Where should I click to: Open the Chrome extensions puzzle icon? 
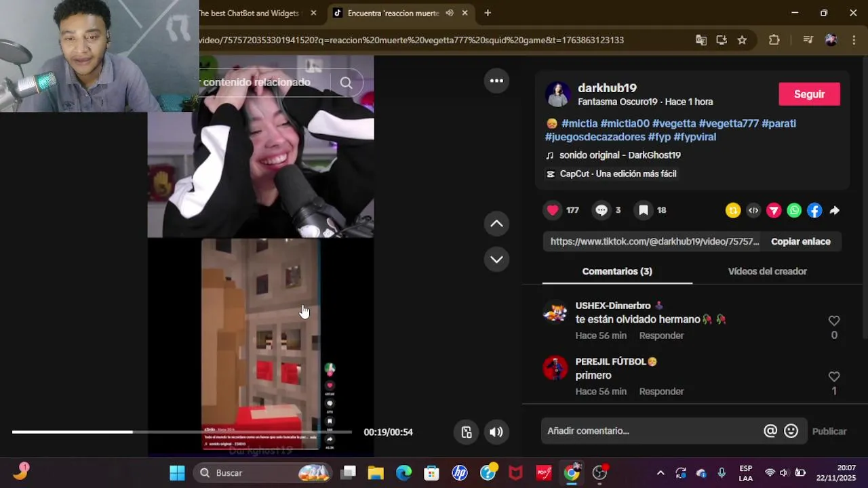774,40
